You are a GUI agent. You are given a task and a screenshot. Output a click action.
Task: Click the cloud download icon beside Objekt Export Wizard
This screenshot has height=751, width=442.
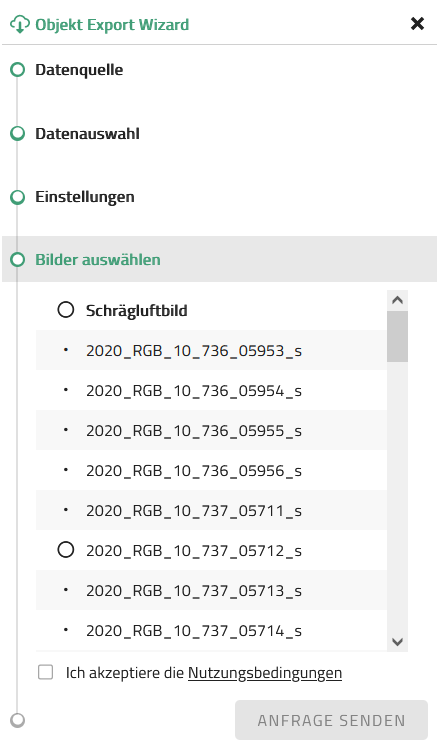[20, 23]
